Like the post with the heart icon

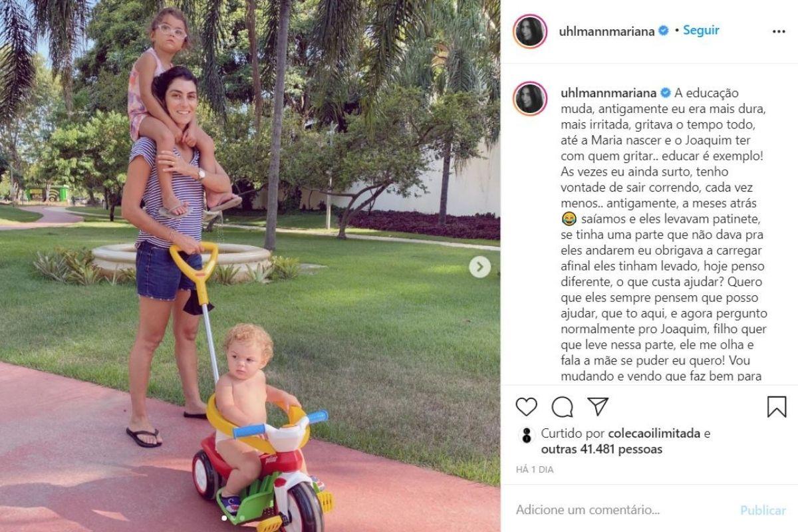pos(526,407)
